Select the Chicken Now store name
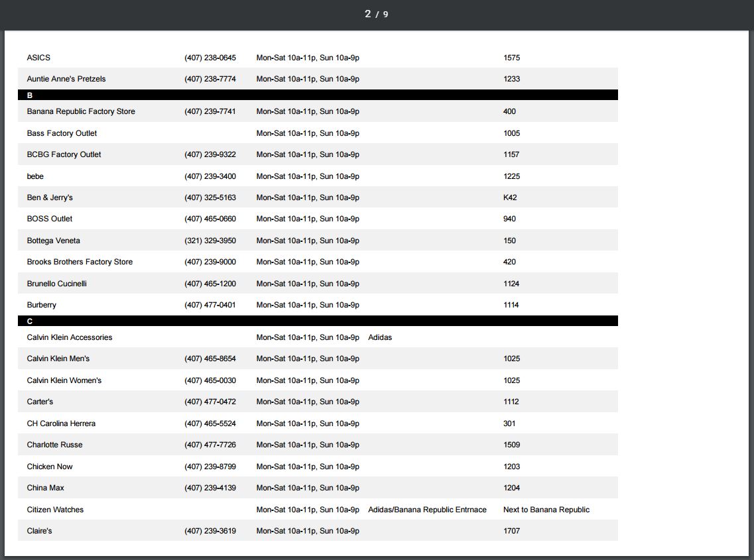This screenshot has width=754, height=560. (50, 467)
